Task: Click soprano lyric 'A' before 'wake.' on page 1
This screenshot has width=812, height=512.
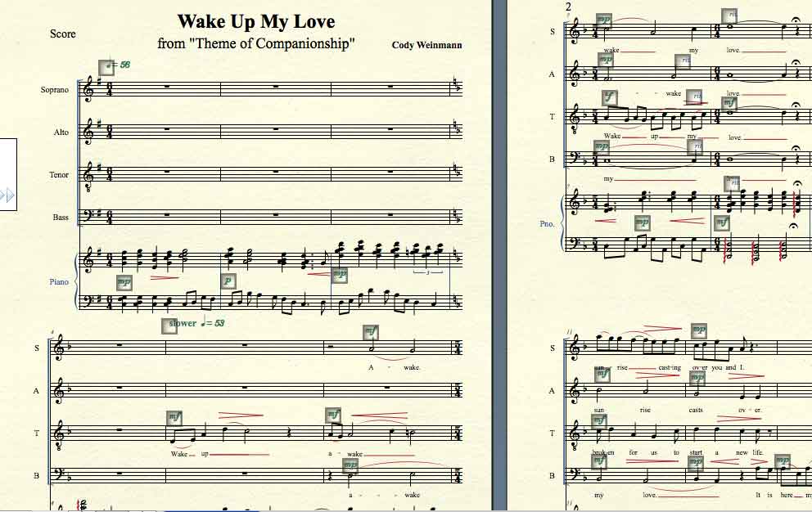Action: [371, 367]
